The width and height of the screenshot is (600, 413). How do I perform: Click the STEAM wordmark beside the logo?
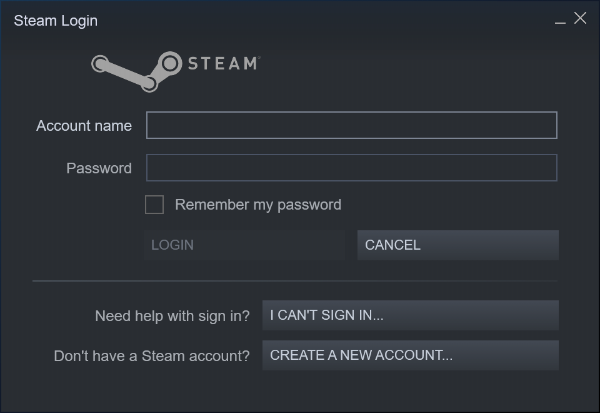[x=224, y=64]
